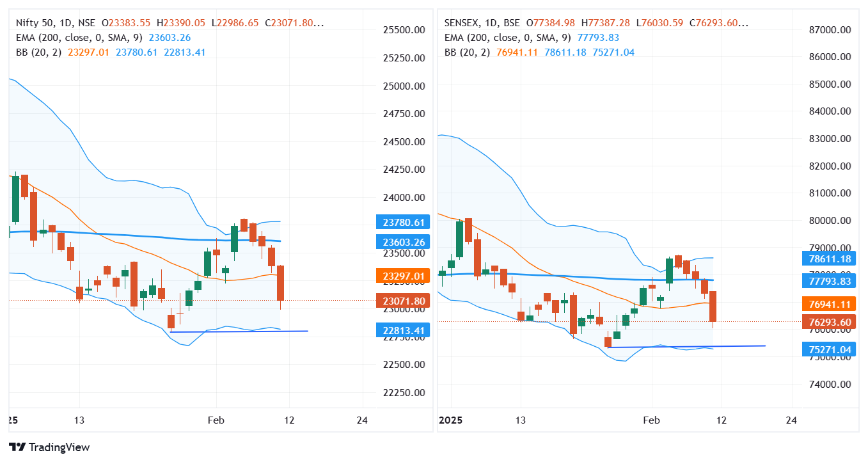Select the blue horizontal support line on Nifty chart
868x462 pixels.
pos(239,331)
